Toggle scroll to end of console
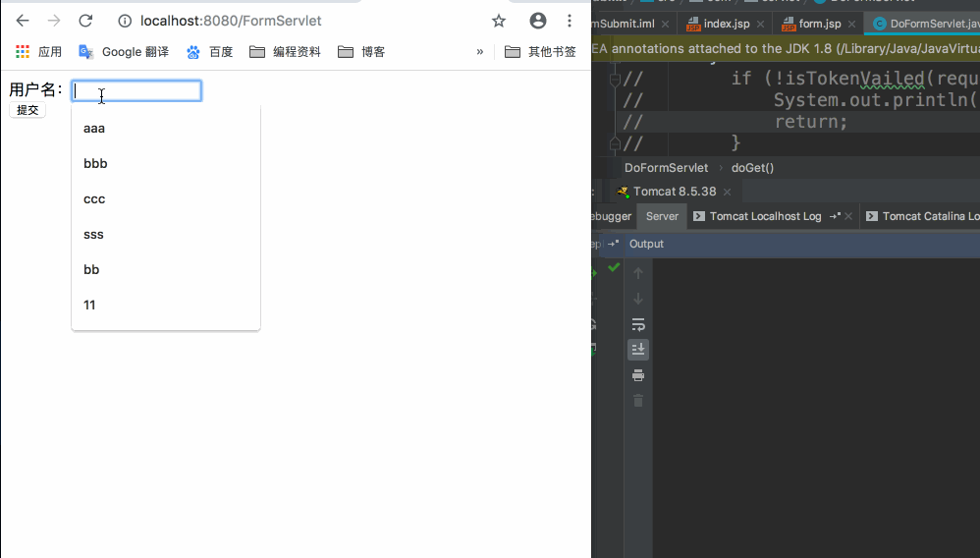This screenshot has height=558, width=980. [x=638, y=350]
